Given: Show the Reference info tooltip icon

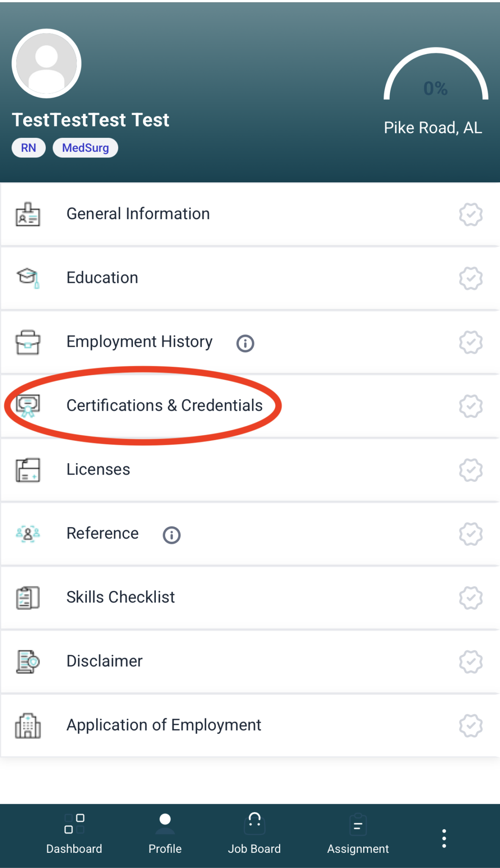Looking at the screenshot, I should [x=171, y=535].
